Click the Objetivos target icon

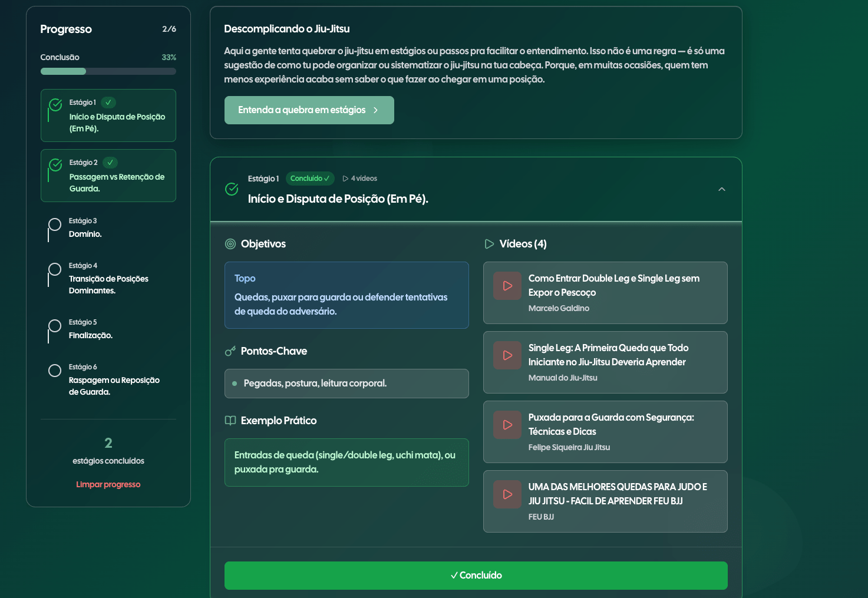(x=230, y=244)
